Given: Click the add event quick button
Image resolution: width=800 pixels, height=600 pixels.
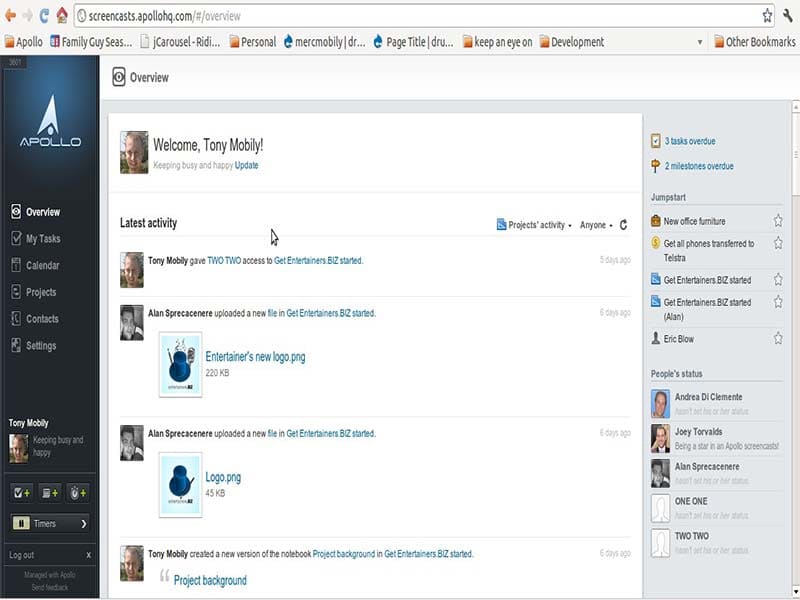Looking at the screenshot, I should (x=49, y=492).
